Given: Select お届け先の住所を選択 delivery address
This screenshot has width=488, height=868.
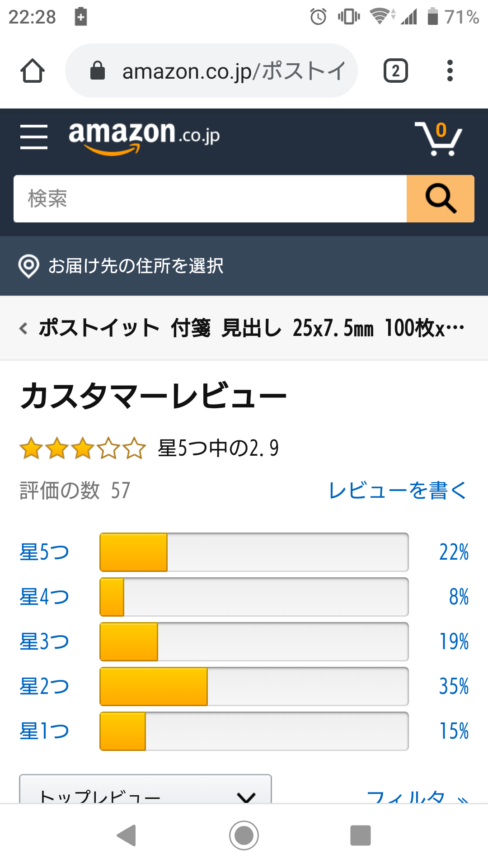Looking at the screenshot, I should [136, 266].
